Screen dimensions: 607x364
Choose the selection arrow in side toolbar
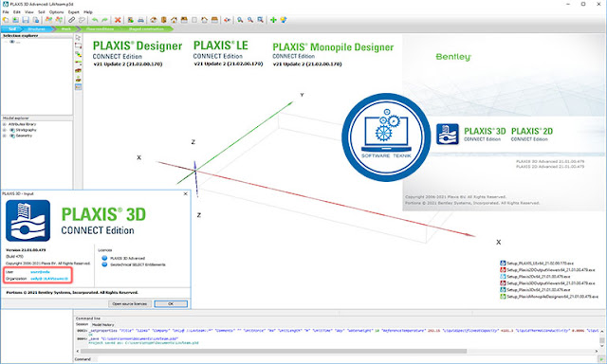coord(78,38)
